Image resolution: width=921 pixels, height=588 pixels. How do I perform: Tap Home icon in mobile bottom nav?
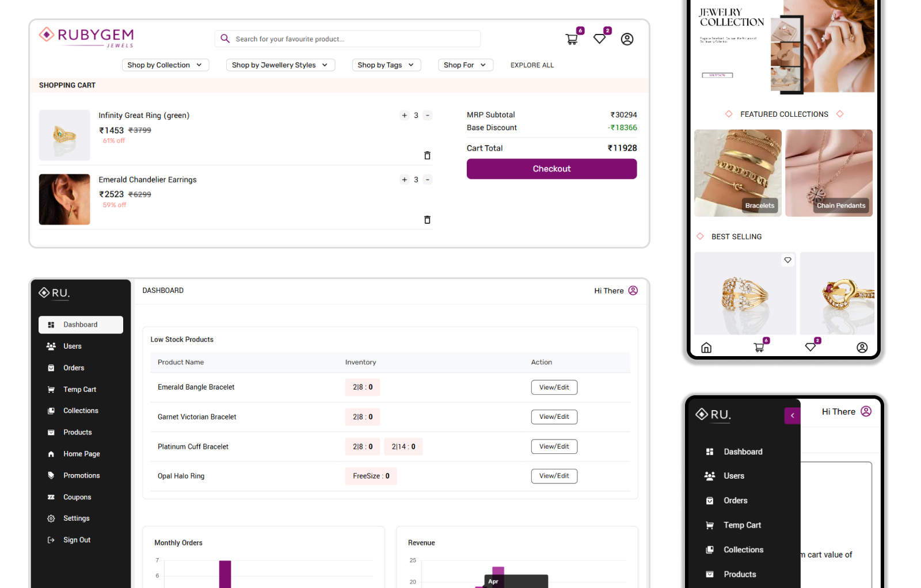[x=706, y=348]
